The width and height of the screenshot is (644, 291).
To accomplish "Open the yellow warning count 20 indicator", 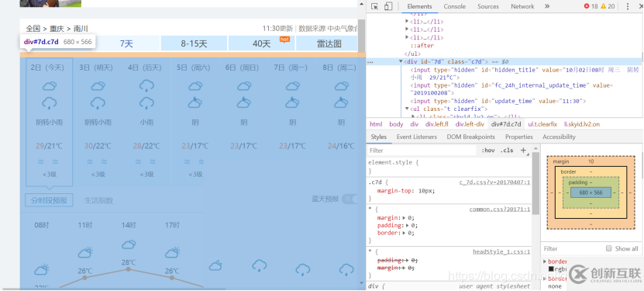I will 608,6.
